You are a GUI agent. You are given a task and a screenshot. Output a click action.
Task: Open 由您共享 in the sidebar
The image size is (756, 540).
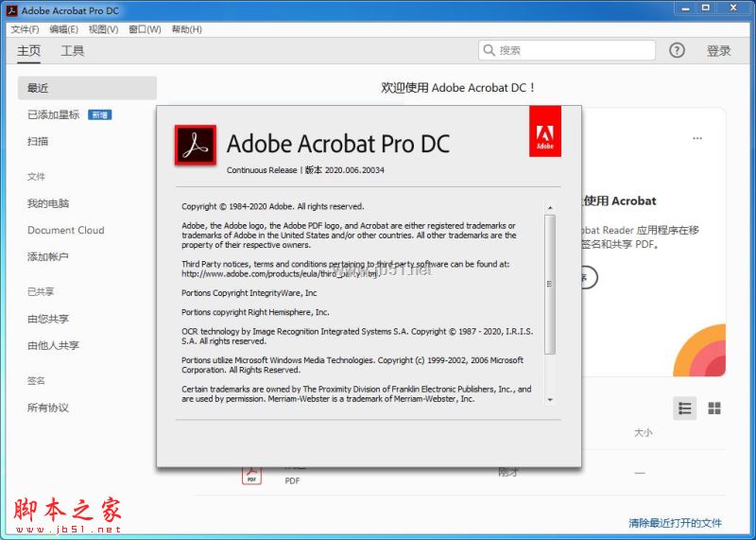tap(48, 319)
